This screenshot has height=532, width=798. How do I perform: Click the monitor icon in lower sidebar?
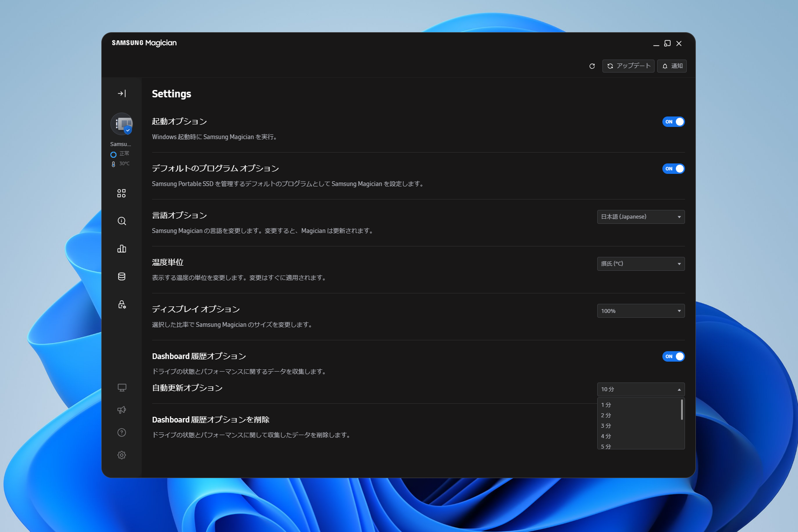[122, 387]
